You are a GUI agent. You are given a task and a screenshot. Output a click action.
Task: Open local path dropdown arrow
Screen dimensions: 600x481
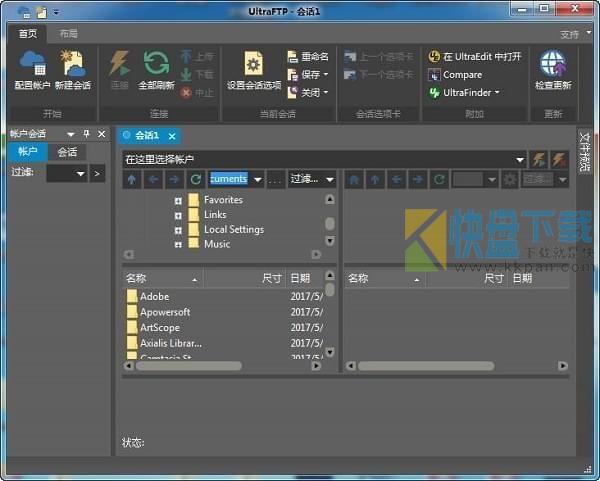(x=258, y=179)
